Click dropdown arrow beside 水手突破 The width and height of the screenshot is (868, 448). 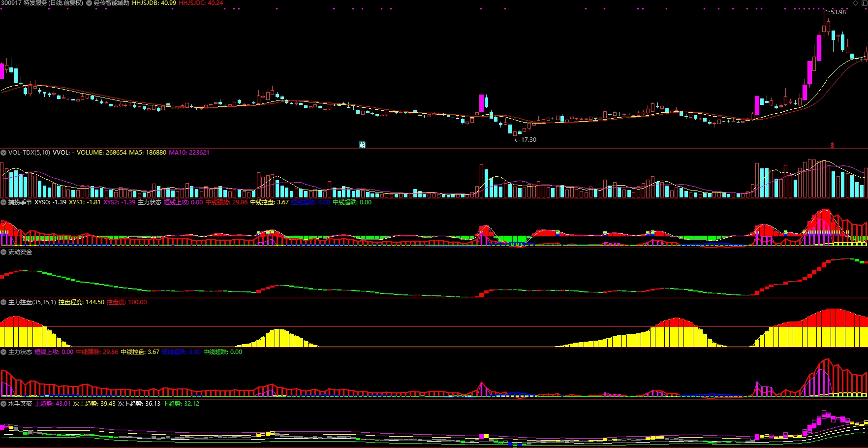pyautogui.click(x=3, y=404)
